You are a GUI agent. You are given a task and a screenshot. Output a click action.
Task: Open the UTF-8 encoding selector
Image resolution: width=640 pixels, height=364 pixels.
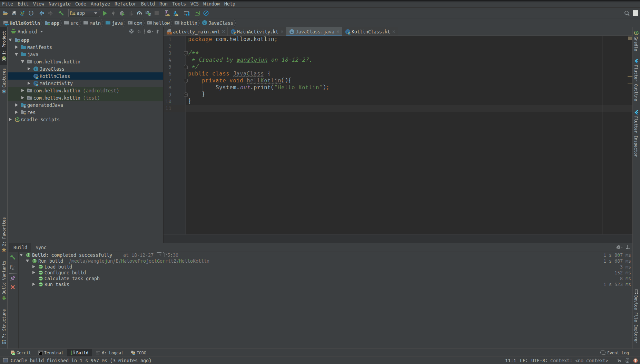point(539,361)
